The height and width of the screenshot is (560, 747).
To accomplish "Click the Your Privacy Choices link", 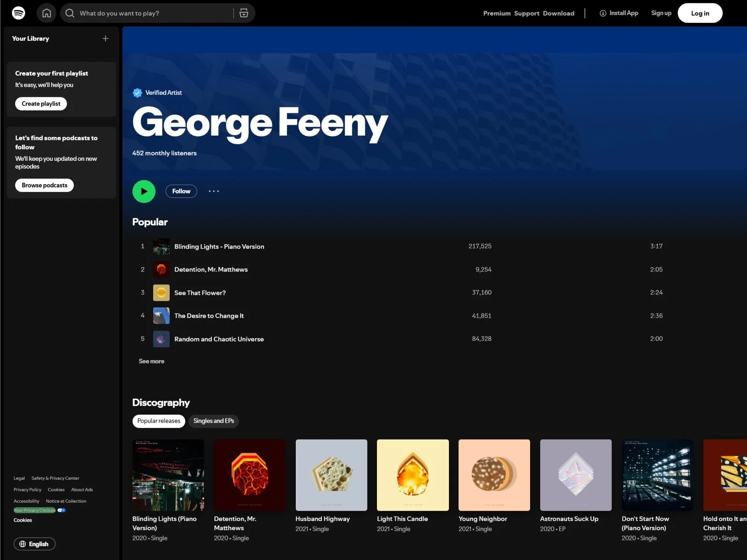I will pyautogui.click(x=34, y=510).
